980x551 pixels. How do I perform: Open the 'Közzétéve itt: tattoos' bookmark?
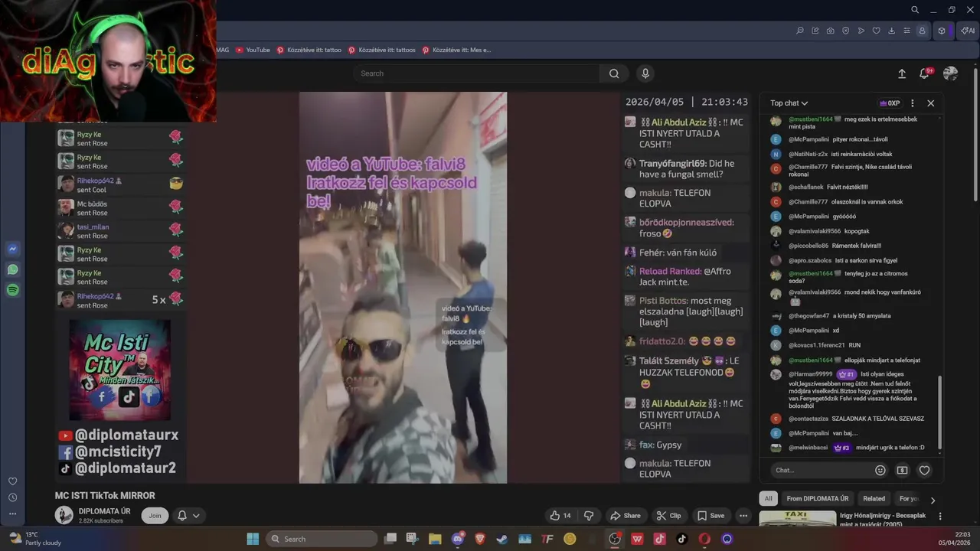point(382,50)
